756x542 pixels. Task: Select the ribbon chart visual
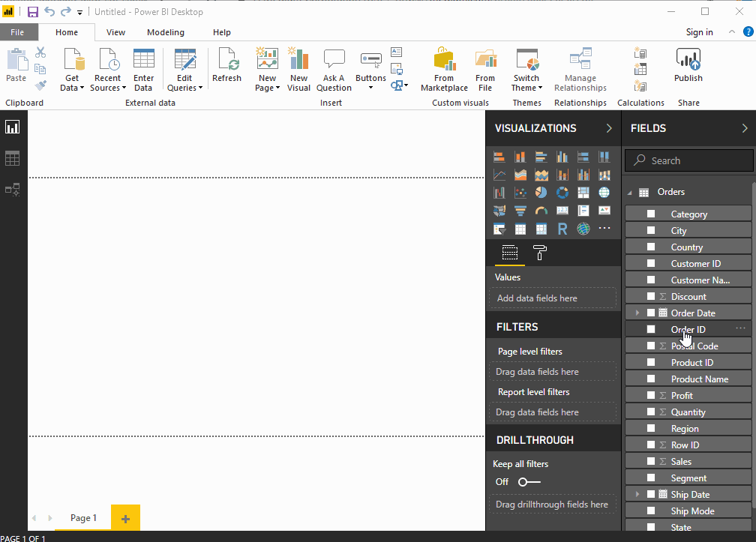604,175
